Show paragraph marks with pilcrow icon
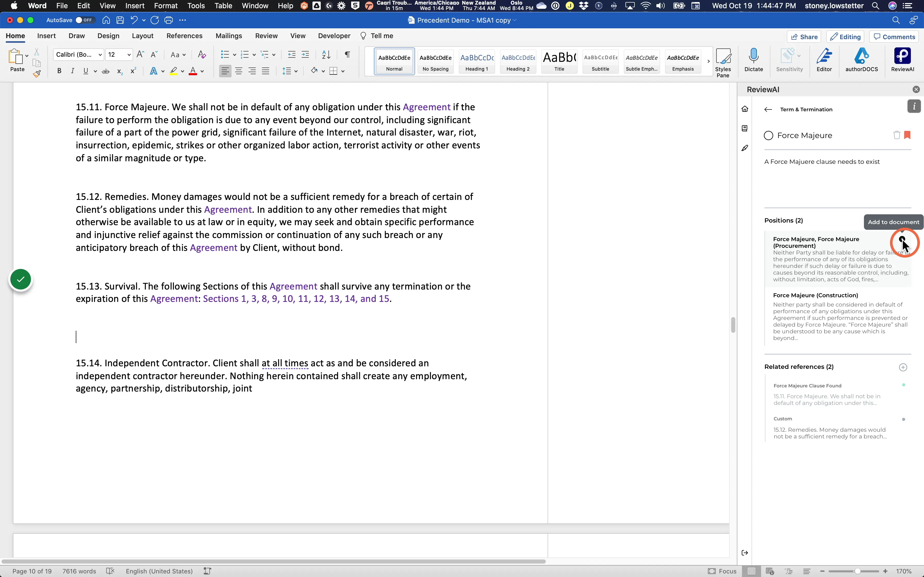Screen dimensions: 924x577 click(x=347, y=55)
